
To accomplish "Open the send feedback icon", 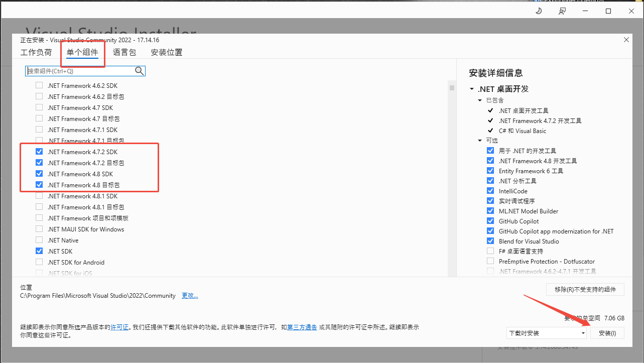I will tap(562, 10).
